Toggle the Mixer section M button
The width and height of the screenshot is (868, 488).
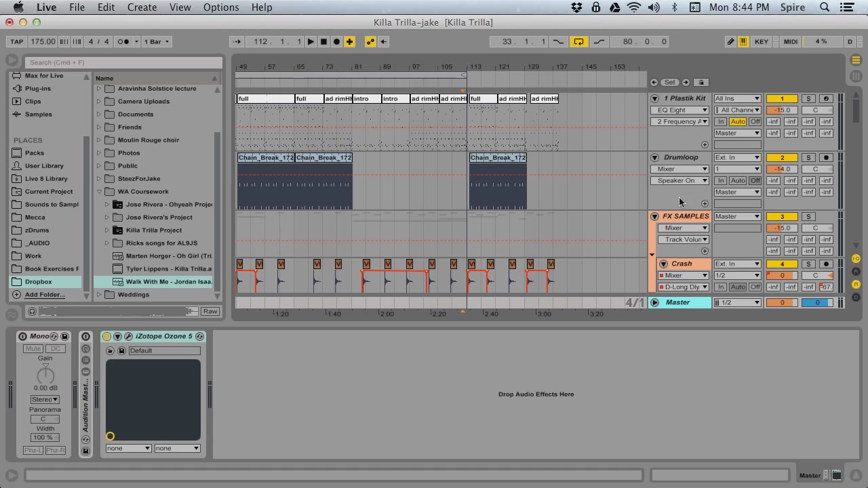(x=856, y=284)
